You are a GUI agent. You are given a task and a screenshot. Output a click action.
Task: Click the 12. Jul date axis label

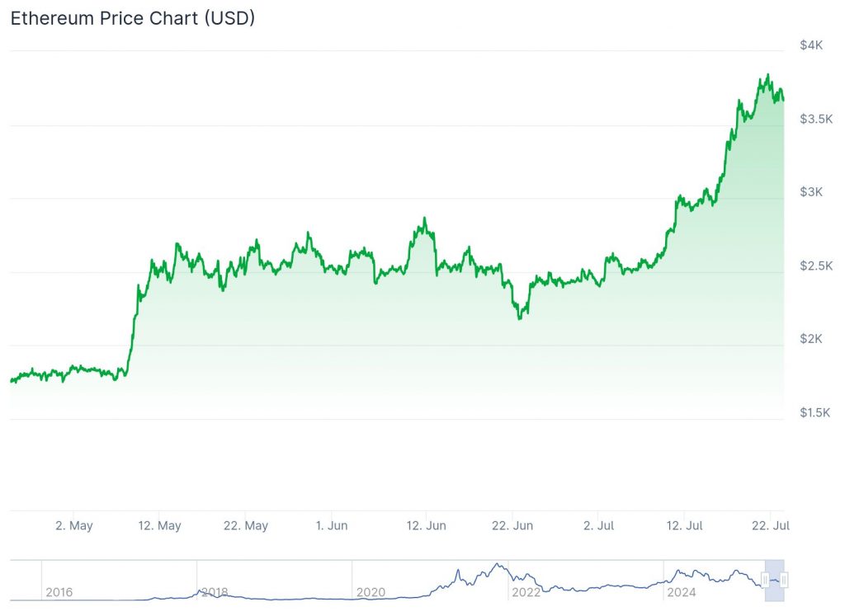pyautogui.click(x=684, y=525)
